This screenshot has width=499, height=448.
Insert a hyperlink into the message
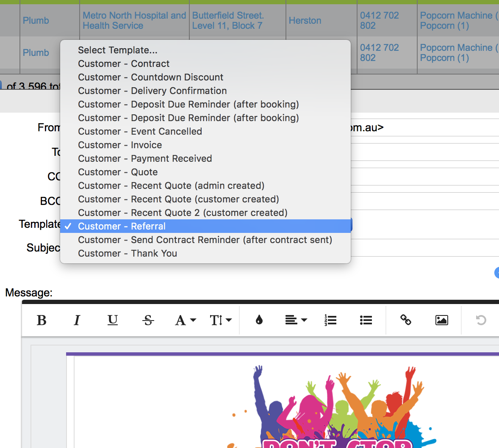(405, 320)
